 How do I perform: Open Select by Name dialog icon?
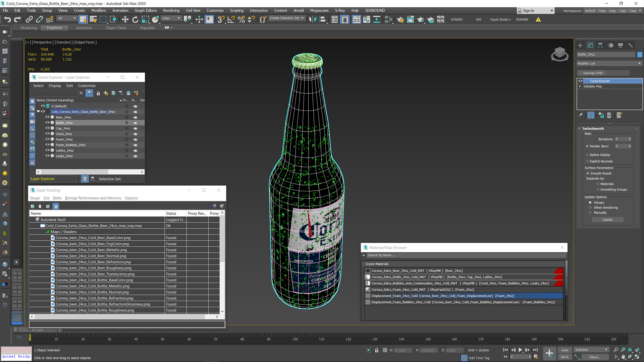(93, 19)
